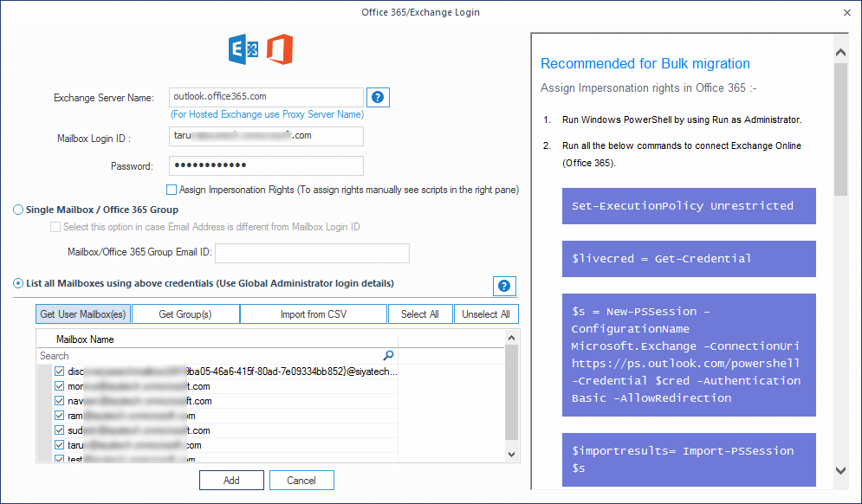
Task: Click the Exchange logo icon
Action: (243, 50)
